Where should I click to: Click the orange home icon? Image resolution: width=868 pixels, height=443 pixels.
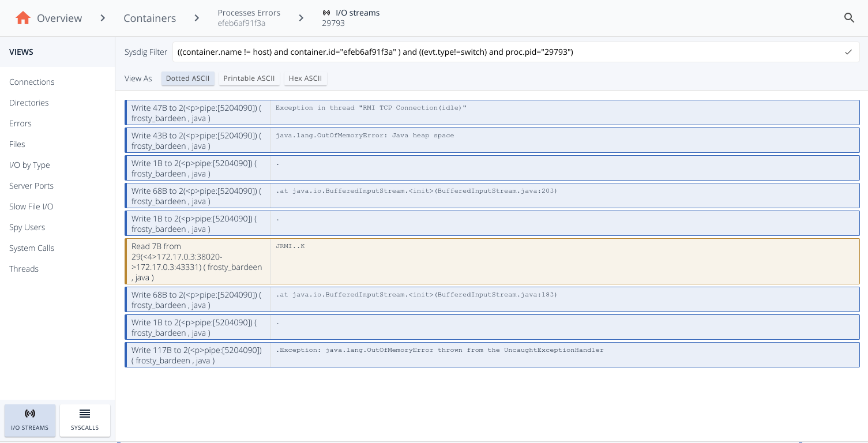point(23,18)
